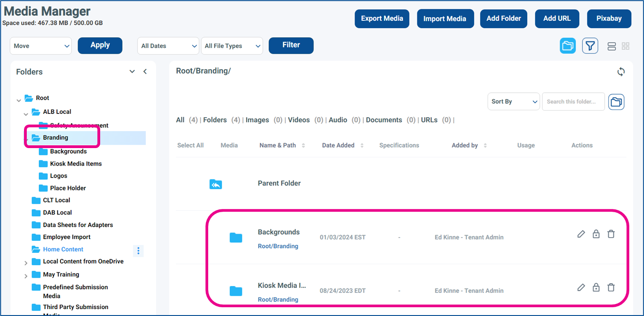Switch to list view layout

(612, 46)
